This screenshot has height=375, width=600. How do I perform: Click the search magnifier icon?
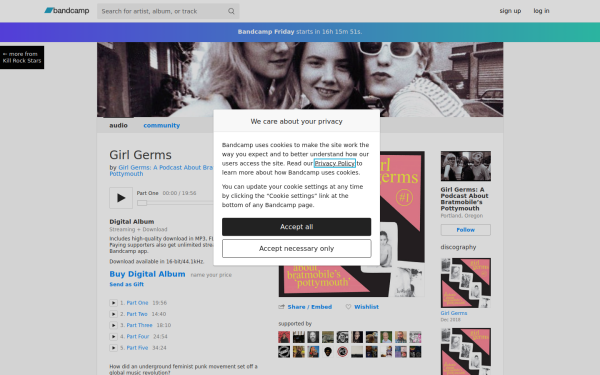[x=231, y=11]
